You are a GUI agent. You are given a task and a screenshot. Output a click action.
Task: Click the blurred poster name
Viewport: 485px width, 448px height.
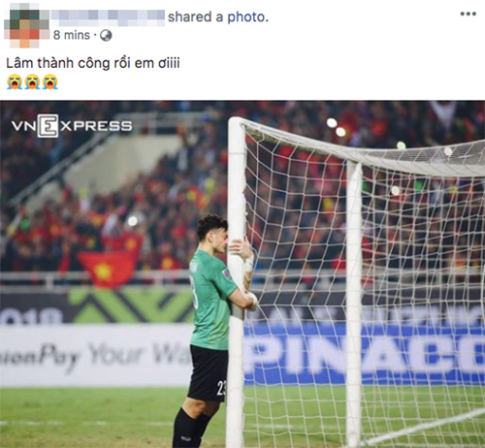108,17
